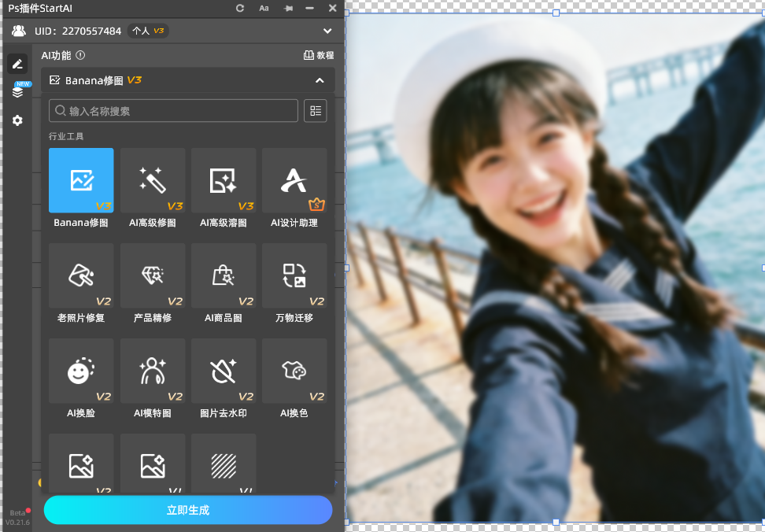The image size is (765, 532).
Task: Open the 设置 gear in the sidebar
Action: point(17,120)
